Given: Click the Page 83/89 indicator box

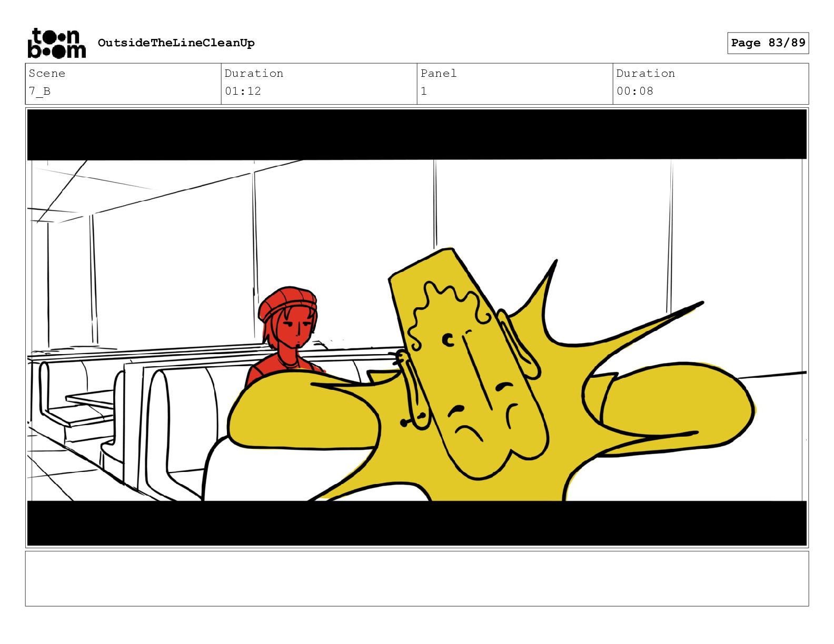Looking at the screenshot, I should [x=768, y=43].
